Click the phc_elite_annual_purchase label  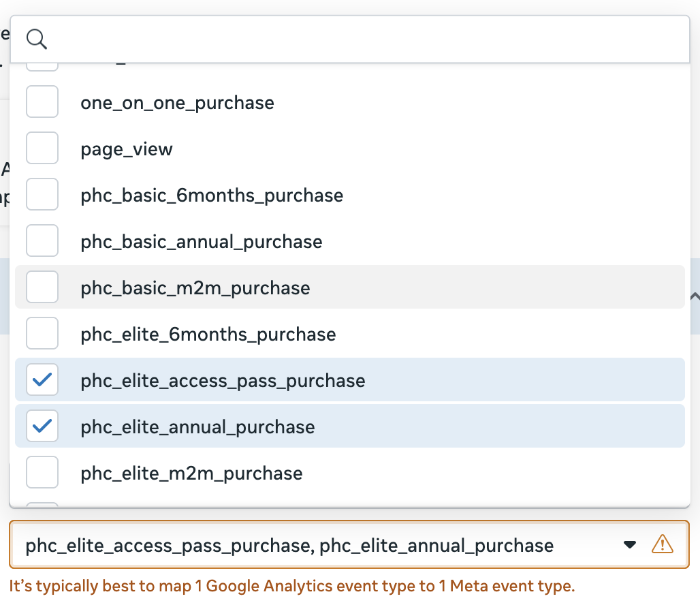[197, 427]
